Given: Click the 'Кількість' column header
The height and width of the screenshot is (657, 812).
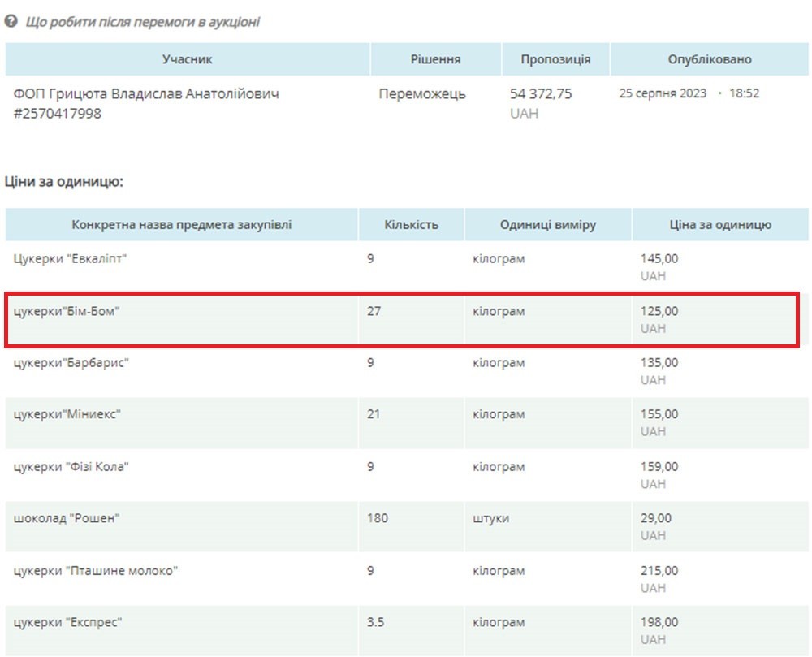Looking at the screenshot, I should tap(411, 225).
